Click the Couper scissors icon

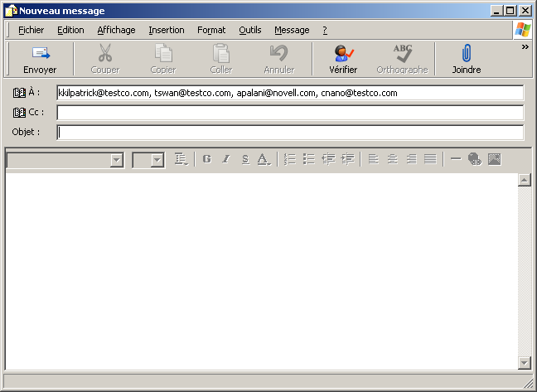coord(104,52)
